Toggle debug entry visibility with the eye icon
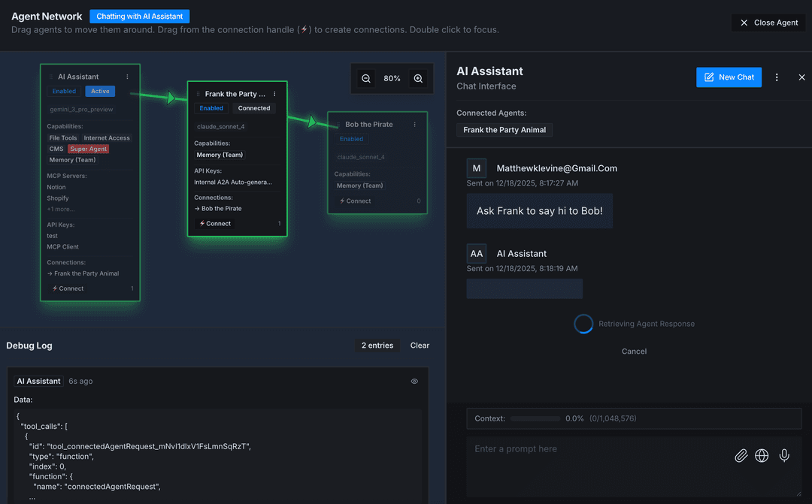This screenshot has height=504, width=812. pyautogui.click(x=414, y=381)
